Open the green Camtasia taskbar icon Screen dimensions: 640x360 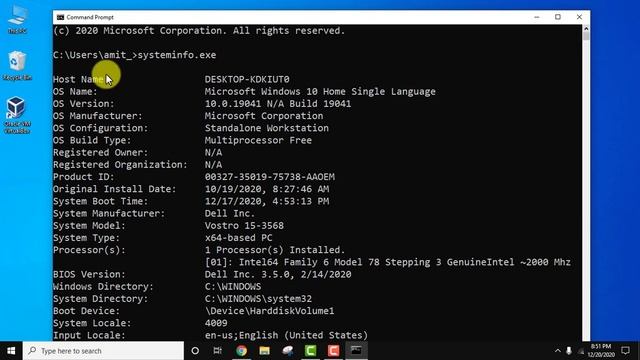click(x=311, y=351)
